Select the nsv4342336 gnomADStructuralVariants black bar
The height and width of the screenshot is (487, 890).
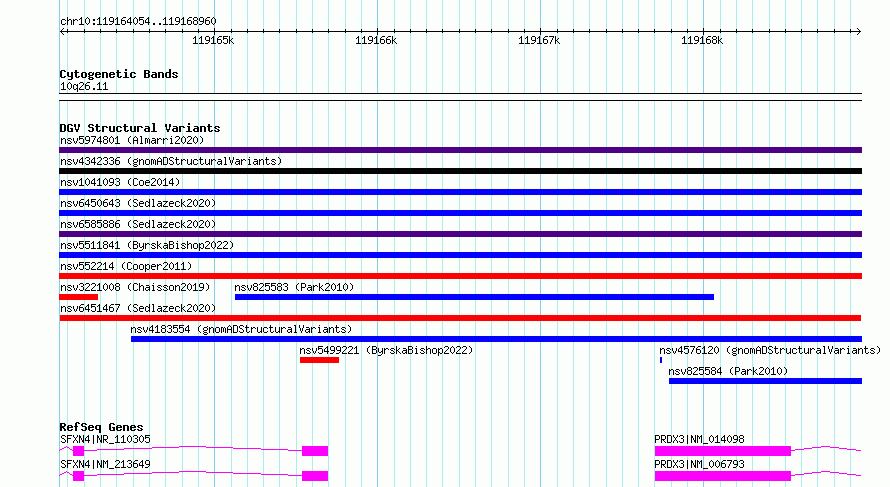460,171
